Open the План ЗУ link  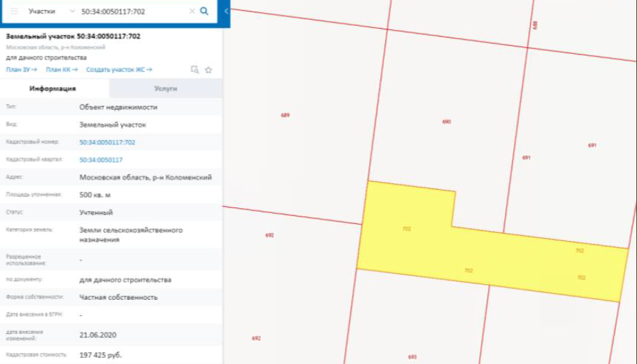(x=21, y=70)
